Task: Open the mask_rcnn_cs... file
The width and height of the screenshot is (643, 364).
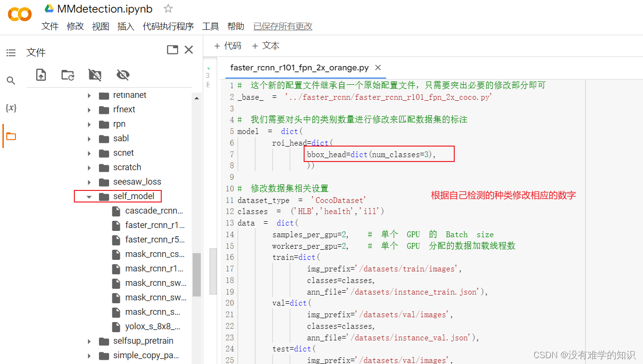Action: (x=154, y=254)
